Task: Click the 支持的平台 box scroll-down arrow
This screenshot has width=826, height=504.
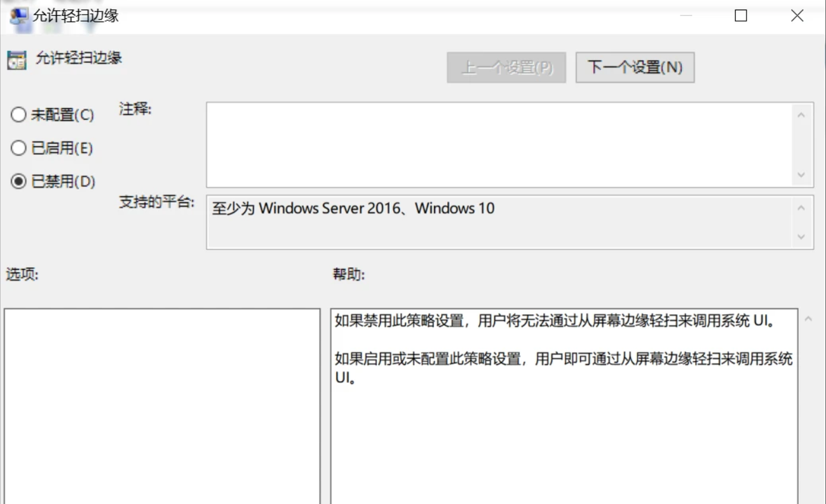Action: click(x=801, y=237)
